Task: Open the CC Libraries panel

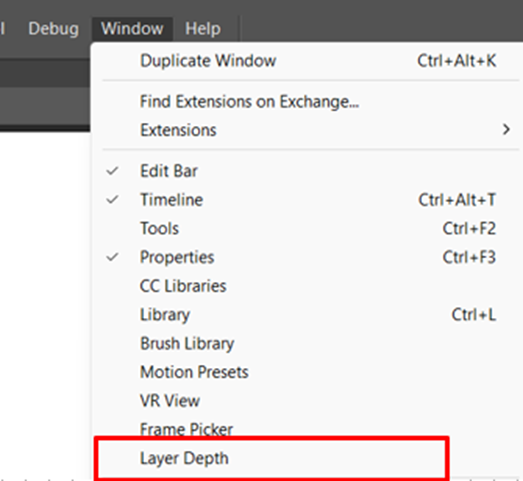Action: (x=311, y=286)
